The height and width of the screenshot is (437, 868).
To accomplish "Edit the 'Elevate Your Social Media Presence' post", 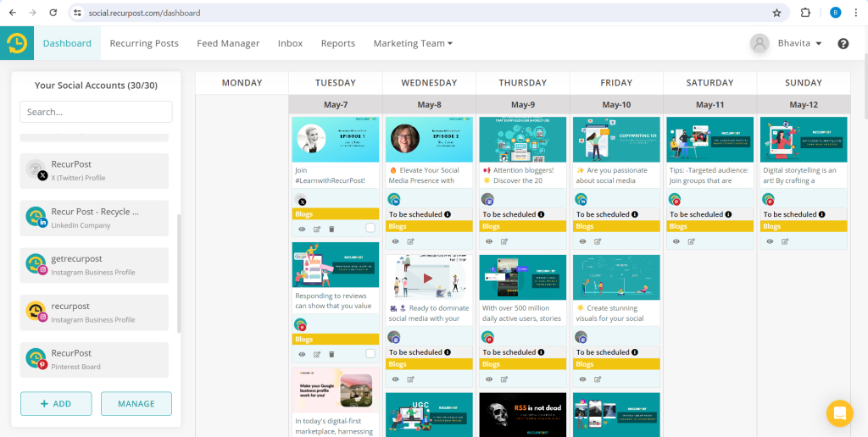I will point(411,241).
